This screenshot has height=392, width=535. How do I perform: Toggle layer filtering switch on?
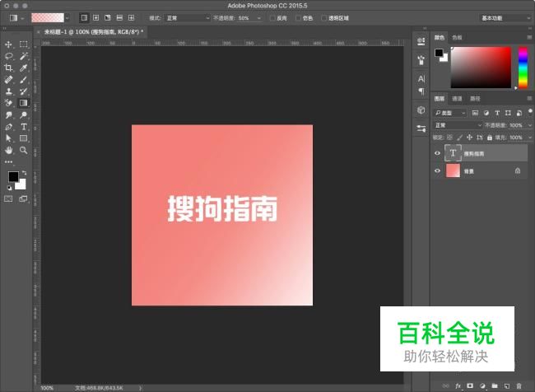tap(530, 112)
